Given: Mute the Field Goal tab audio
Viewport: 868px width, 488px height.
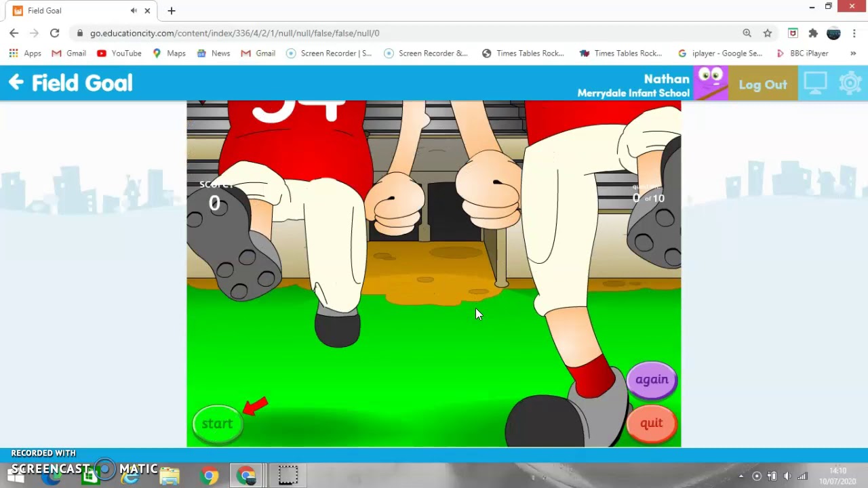Looking at the screenshot, I should (134, 10).
